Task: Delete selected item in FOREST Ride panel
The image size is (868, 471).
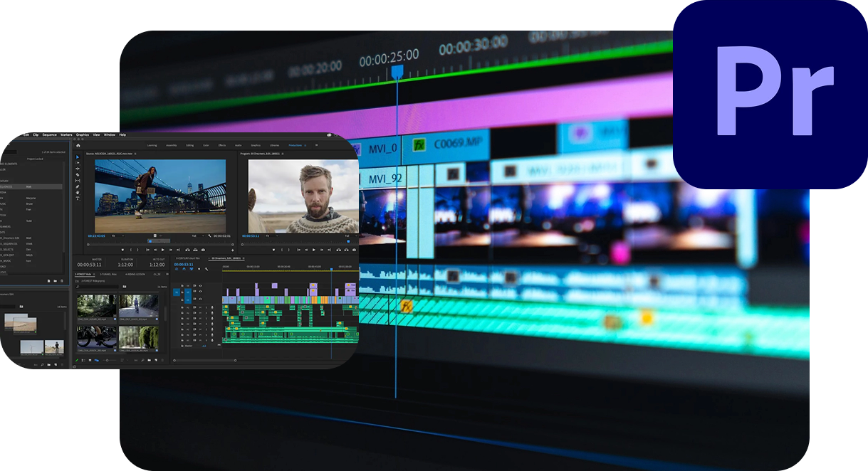Action: pyautogui.click(x=162, y=361)
